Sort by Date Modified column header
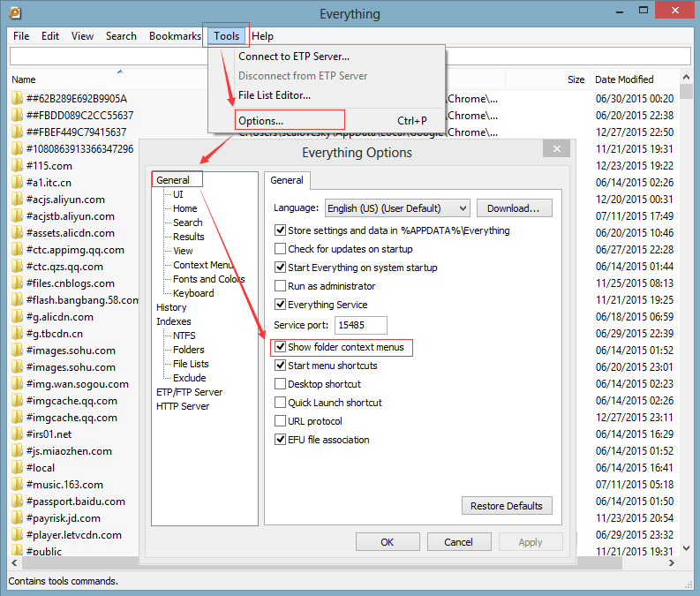Screen dimensions: 700x596 pyautogui.click(x=625, y=79)
